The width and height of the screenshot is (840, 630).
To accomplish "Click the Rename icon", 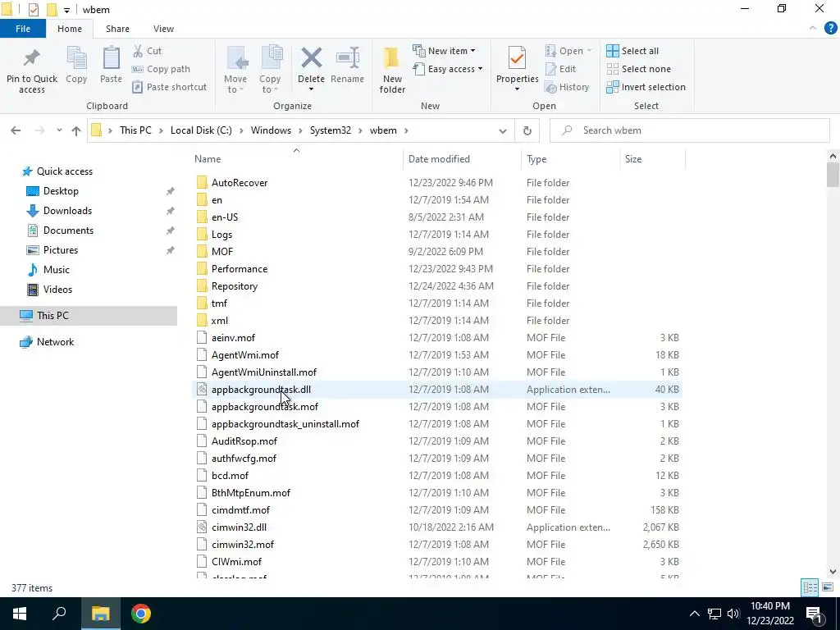I will click(347, 58).
